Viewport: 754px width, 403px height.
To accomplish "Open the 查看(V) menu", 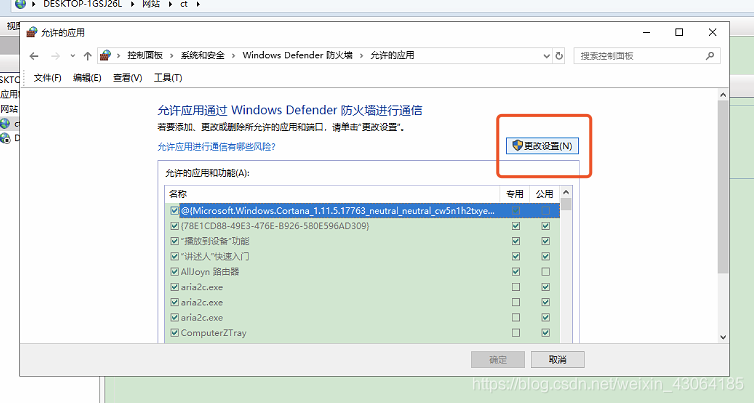I will click(127, 77).
